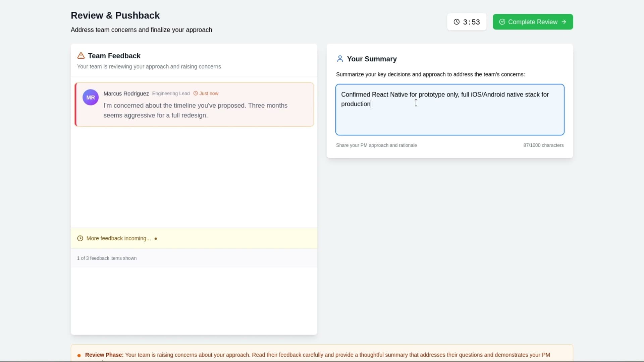The height and width of the screenshot is (362, 644).
Task: Click the checkmark icon in Complete Review button
Action: pos(502,22)
